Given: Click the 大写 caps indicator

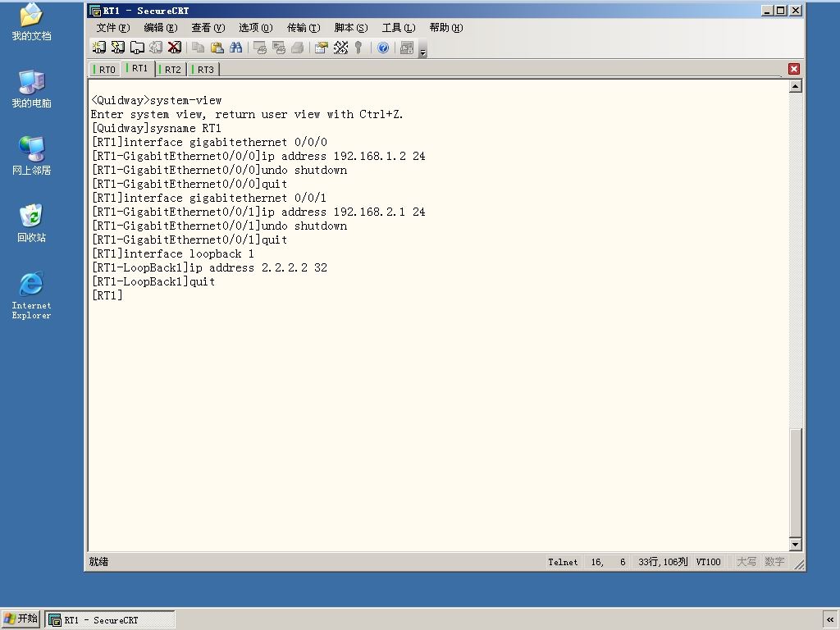Looking at the screenshot, I should click(746, 562).
